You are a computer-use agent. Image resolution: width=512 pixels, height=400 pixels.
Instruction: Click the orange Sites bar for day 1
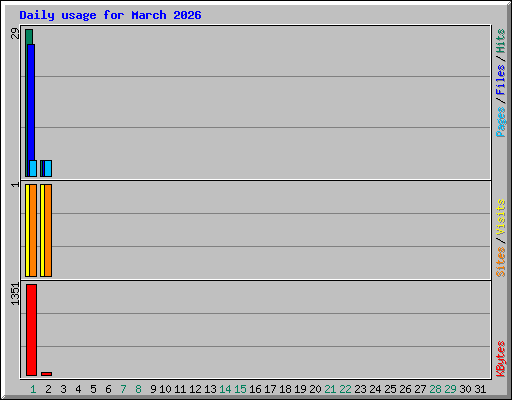[x=33, y=230]
